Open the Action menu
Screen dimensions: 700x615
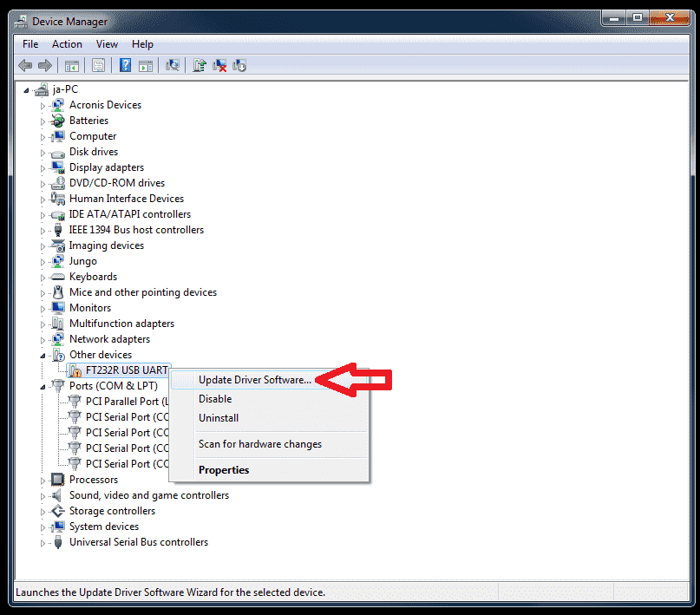tap(67, 43)
